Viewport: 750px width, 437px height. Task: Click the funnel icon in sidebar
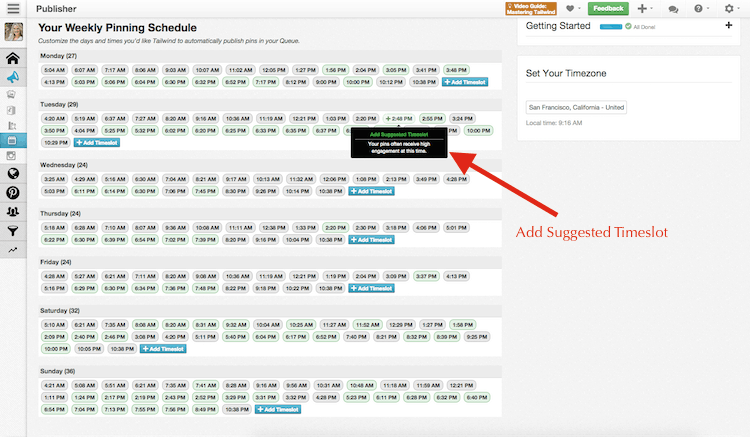pos(13,231)
